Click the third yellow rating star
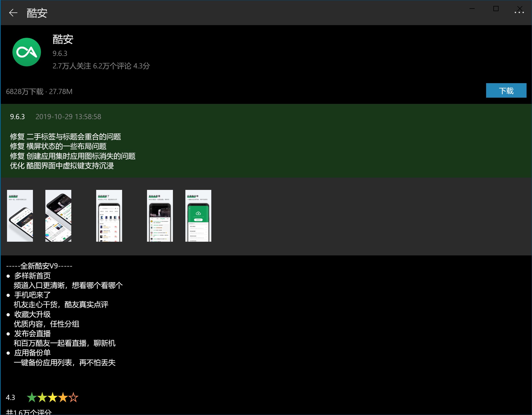The image size is (532, 415). (x=53, y=397)
